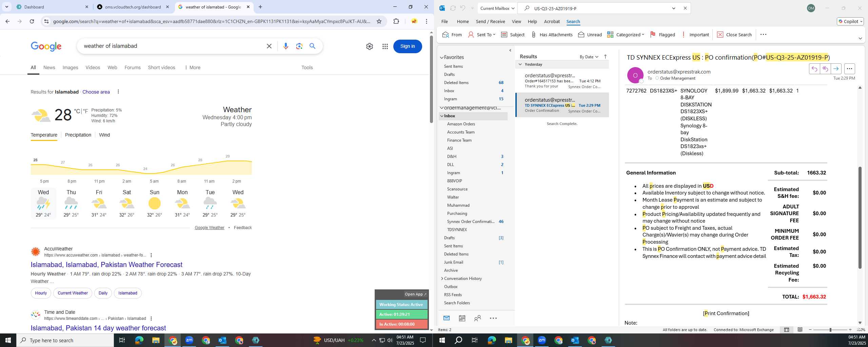Open the Google Weather link
Viewport: 868px width, 347px height.
click(209, 228)
